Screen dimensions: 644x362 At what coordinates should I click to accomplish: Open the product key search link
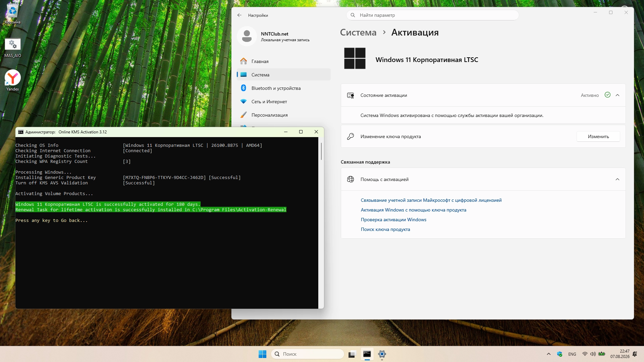click(x=385, y=229)
